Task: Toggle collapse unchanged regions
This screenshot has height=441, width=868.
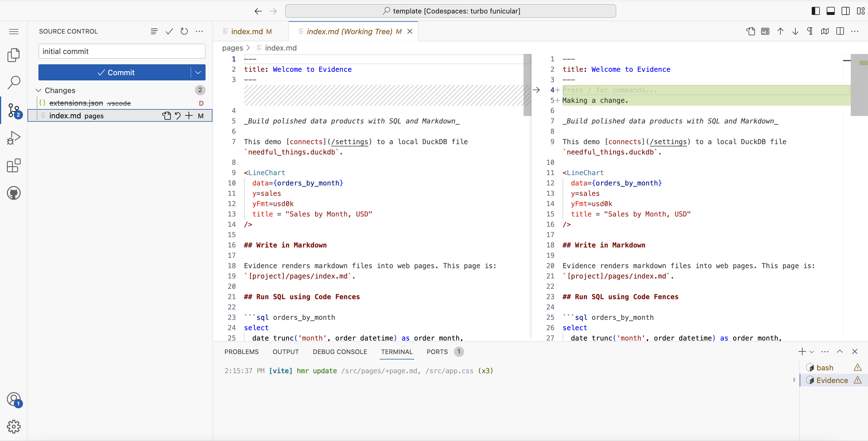Action: (x=825, y=31)
